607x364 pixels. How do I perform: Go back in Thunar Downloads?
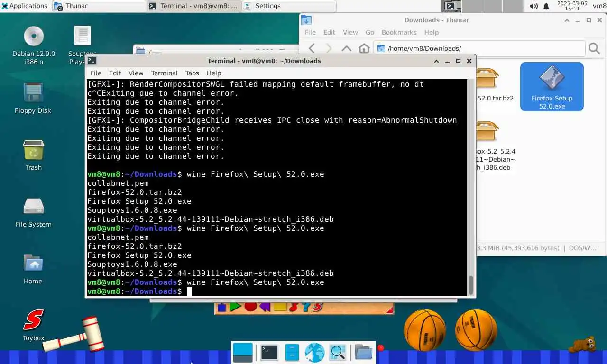pos(312,48)
